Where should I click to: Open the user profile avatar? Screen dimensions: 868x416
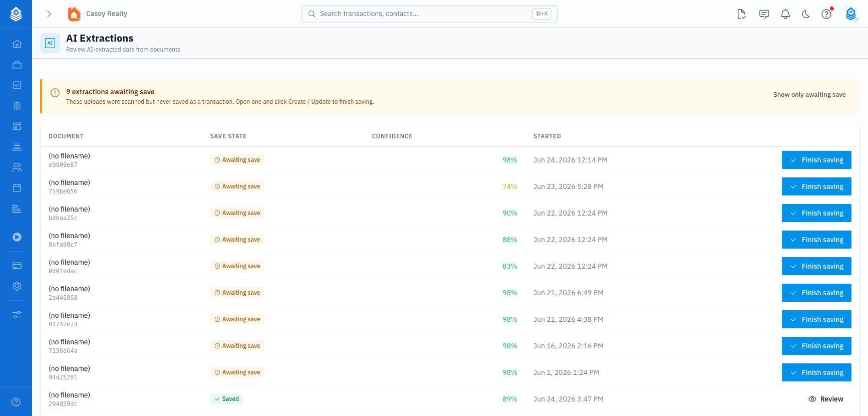[851, 14]
